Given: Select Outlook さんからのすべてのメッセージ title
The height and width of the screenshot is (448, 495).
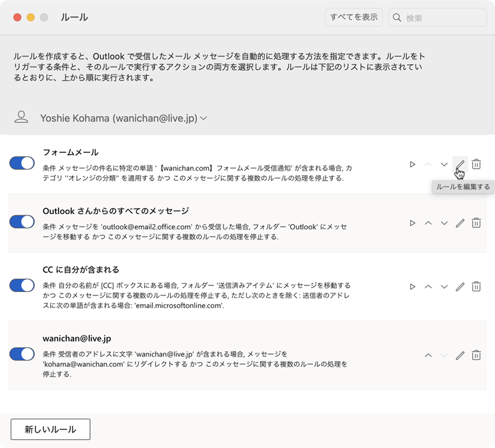Looking at the screenshot, I should click(x=116, y=211).
